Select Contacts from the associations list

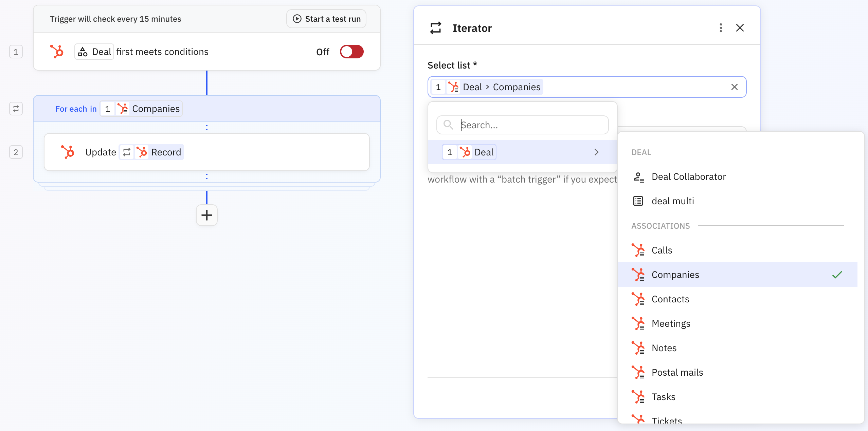click(670, 299)
